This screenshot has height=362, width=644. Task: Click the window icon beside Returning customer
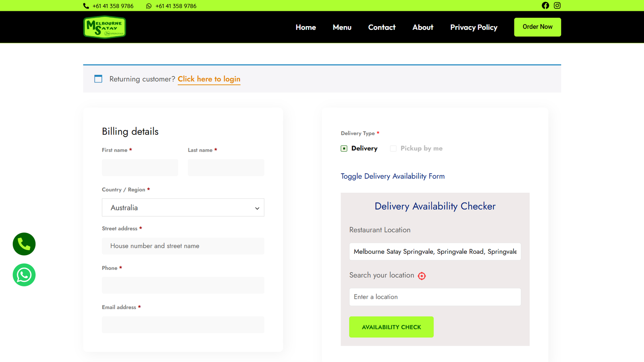tap(98, 79)
